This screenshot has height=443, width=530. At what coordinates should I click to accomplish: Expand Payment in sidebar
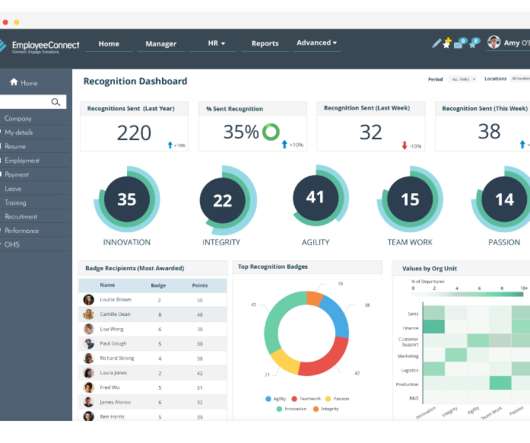click(16, 174)
